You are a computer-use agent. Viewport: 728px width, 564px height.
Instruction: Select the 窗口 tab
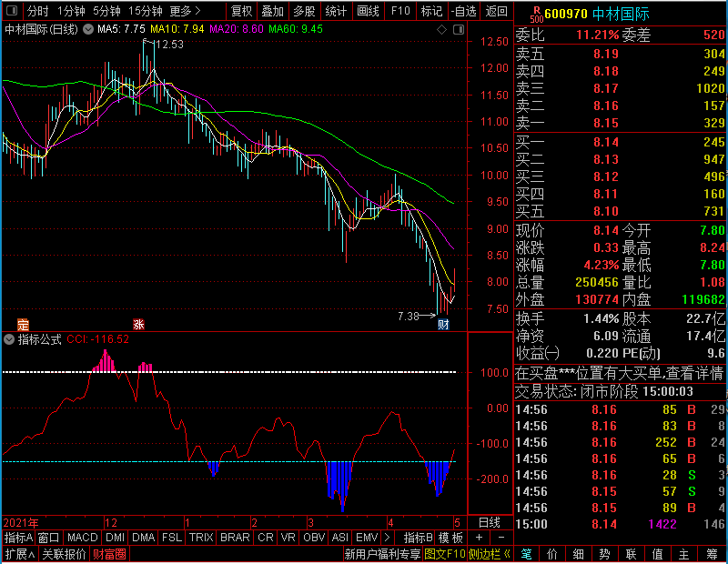click(x=49, y=538)
